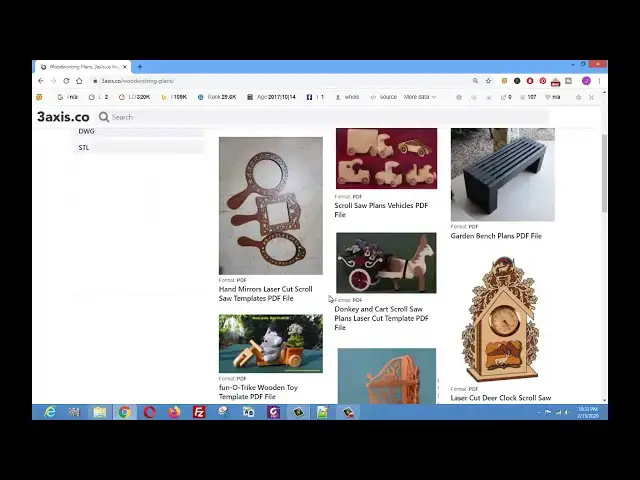Go back with the browser back arrow
The width and height of the screenshot is (640, 480).
coord(41,81)
